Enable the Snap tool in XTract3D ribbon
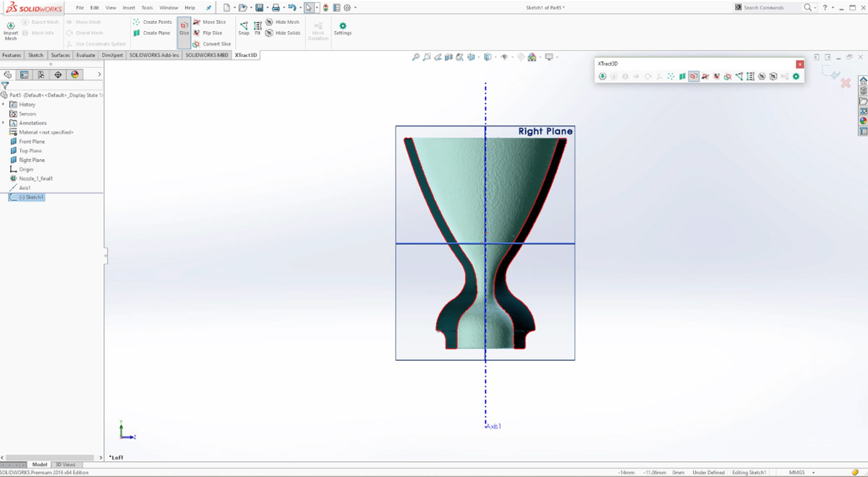Screen dimensions: 868x477 pos(243,27)
